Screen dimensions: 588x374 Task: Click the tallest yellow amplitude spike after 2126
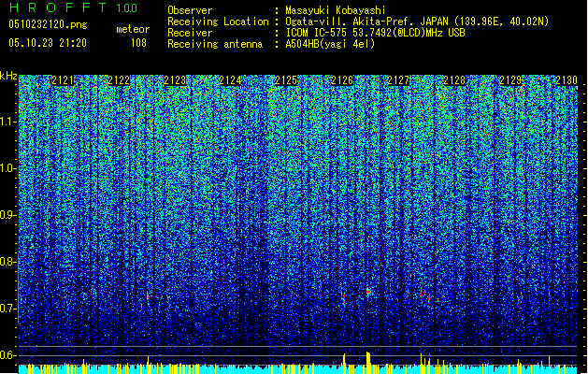tap(368, 363)
